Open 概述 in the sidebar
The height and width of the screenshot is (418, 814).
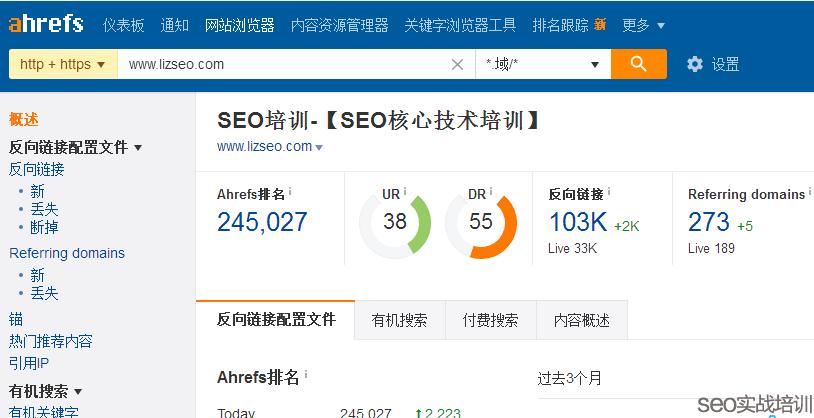click(x=23, y=119)
